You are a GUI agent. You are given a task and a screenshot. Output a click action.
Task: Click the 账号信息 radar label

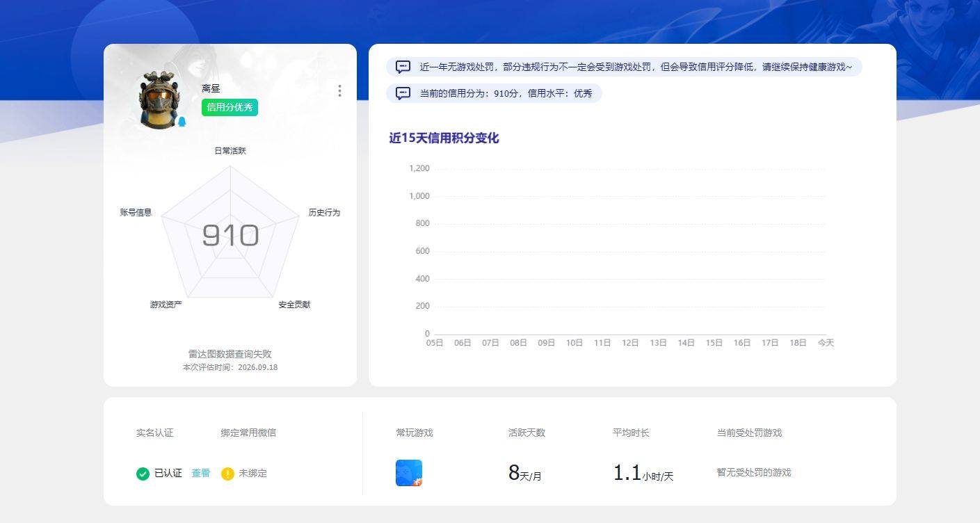coord(136,212)
